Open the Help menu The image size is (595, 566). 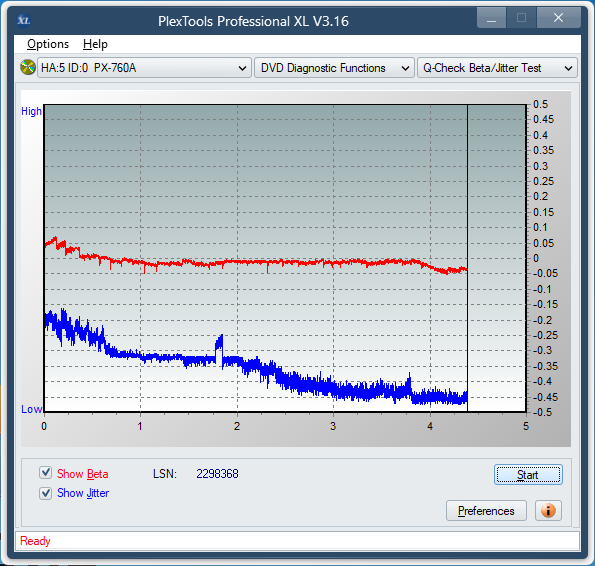point(95,44)
